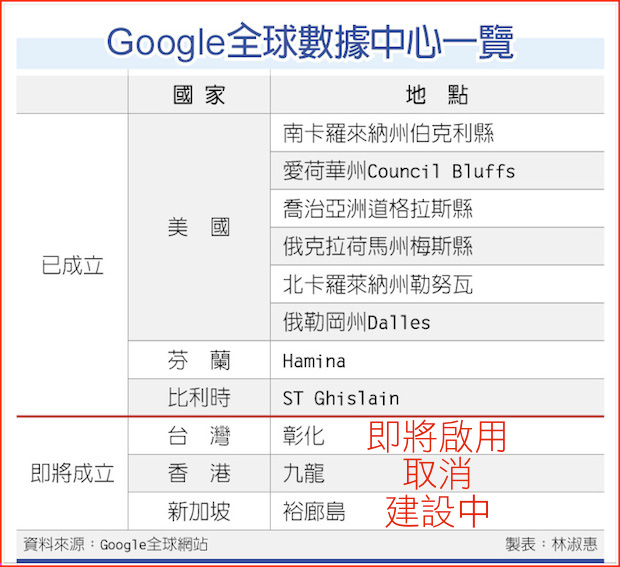Select the '國 家' column header
Screen dimensions: 620x567
point(199,95)
